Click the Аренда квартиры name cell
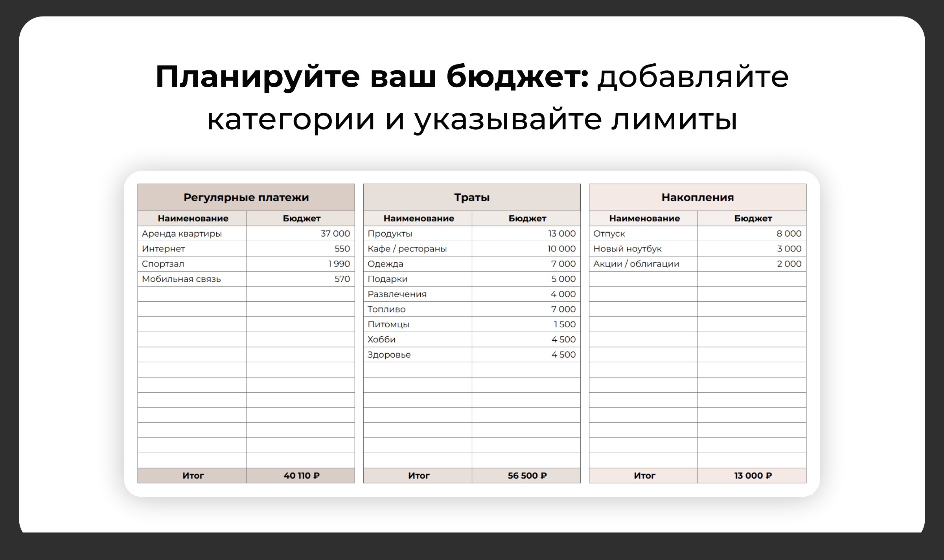The width and height of the screenshot is (944, 560). click(192, 233)
